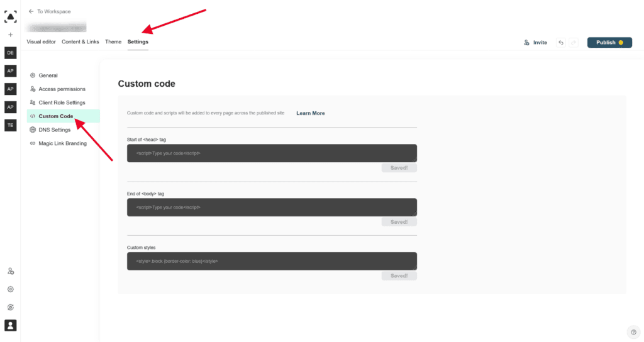Open Magic Link Branding settings
This screenshot has height=342, width=644.
(x=64, y=143)
